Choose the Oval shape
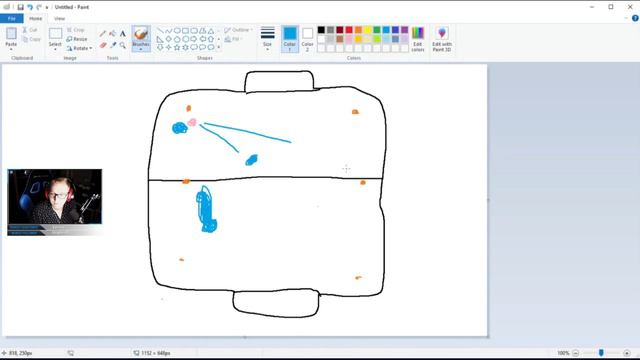 tap(177, 31)
